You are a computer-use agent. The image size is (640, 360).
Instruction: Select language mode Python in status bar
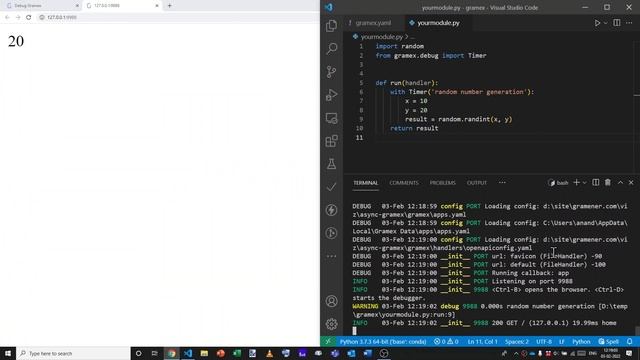581,342
